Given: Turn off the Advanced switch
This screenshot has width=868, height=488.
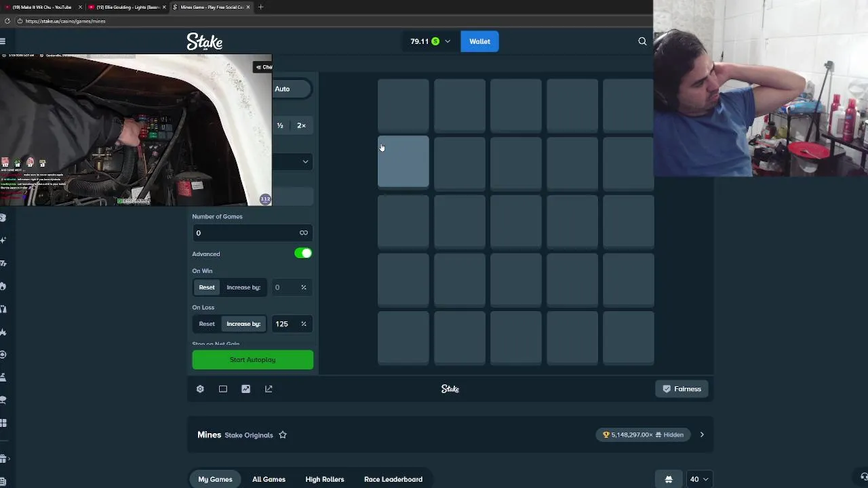Looking at the screenshot, I should coord(303,253).
